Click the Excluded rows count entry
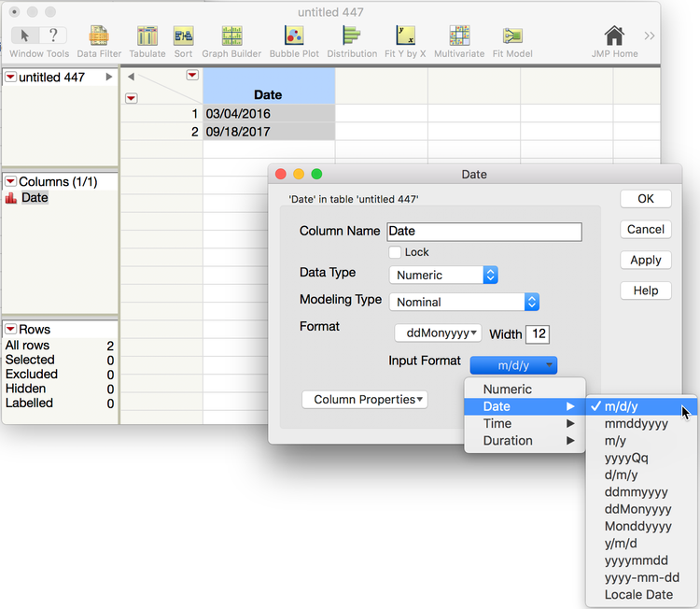Screen dimensions: 700x609 tap(60, 375)
